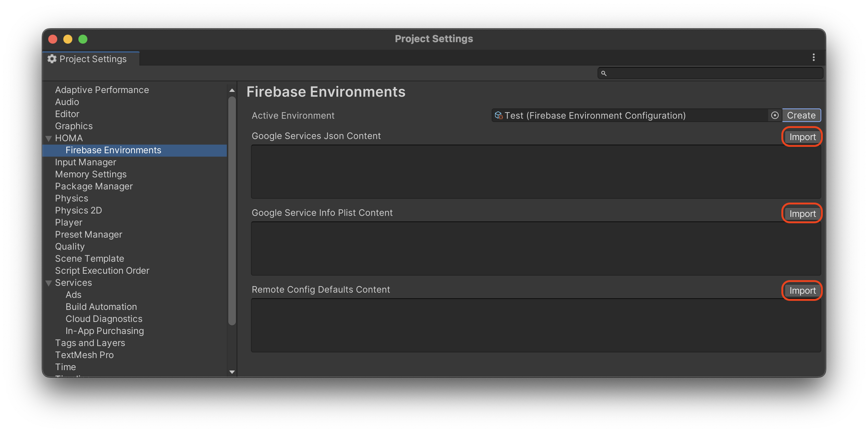
Task: Collapse the HOMA section
Action: [49, 138]
